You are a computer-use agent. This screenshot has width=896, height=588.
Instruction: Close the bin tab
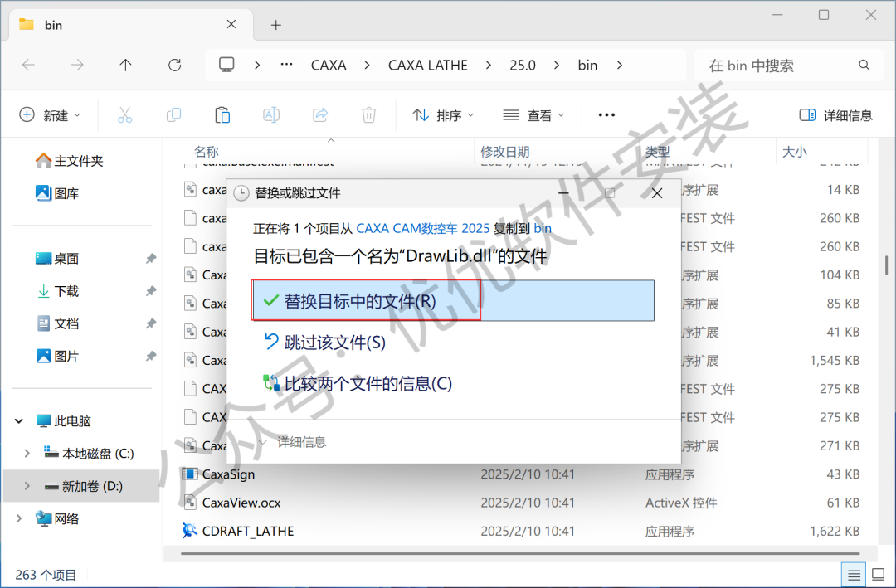231,24
